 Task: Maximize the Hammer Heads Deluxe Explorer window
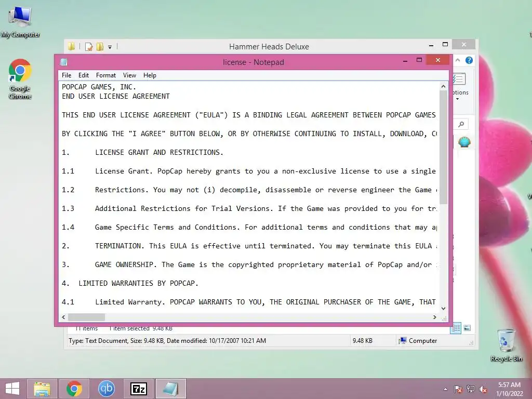pyautogui.click(x=445, y=45)
